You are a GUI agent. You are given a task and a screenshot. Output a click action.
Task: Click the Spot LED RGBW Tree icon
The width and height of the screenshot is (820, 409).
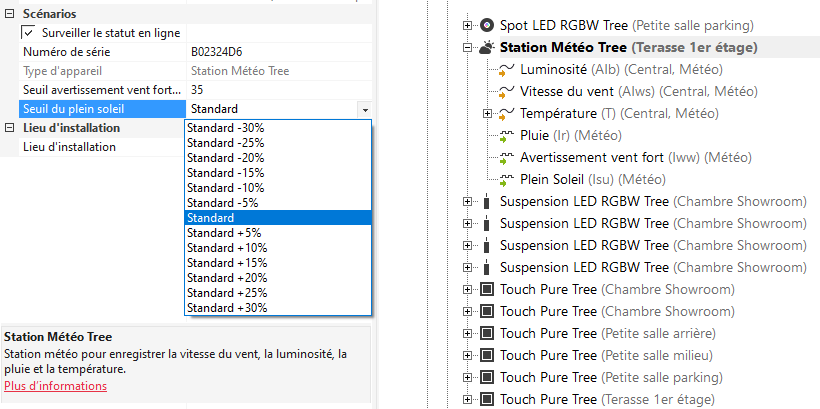[486, 25]
